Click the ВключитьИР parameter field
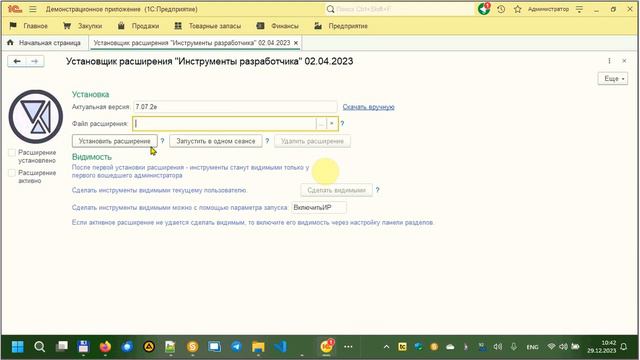This screenshot has width=640, height=360. (x=319, y=207)
